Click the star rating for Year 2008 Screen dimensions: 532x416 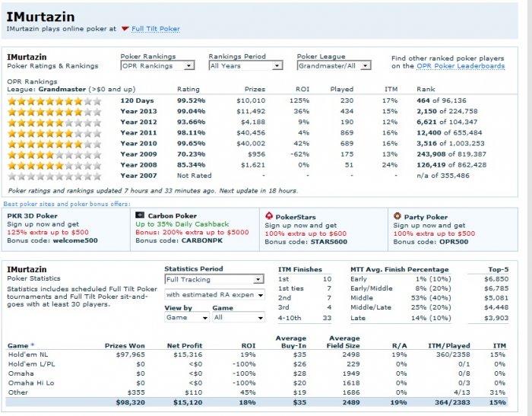pos(54,166)
